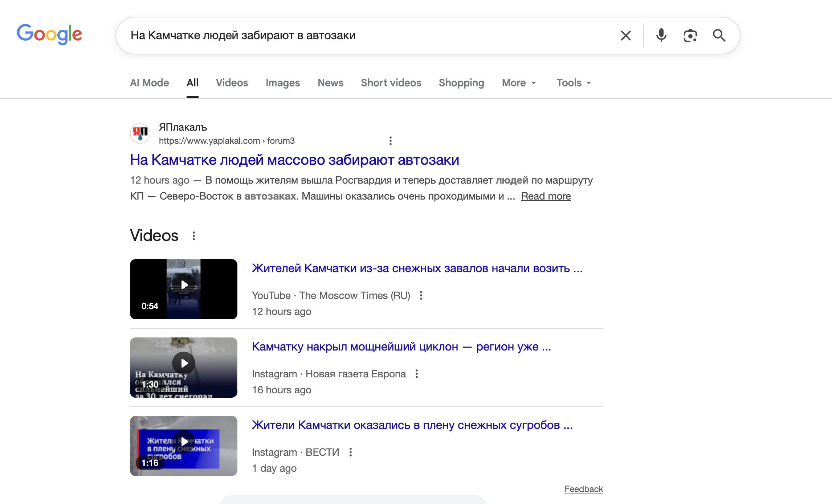
Task: Switch to the Videos tab
Action: (x=232, y=83)
